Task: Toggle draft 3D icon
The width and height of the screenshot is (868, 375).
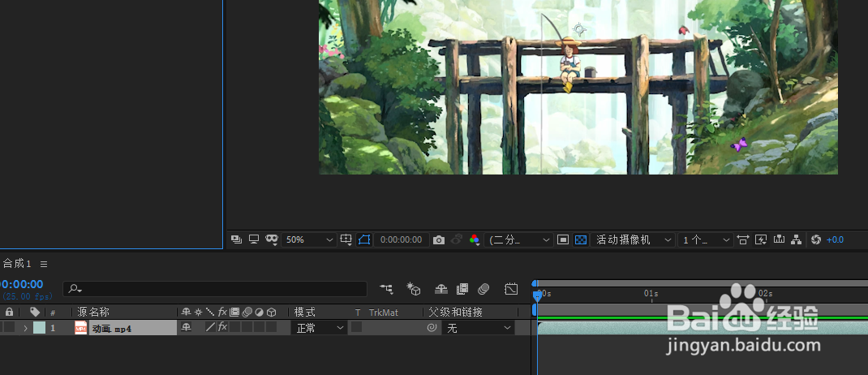Action: pyautogui.click(x=414, y=289)
